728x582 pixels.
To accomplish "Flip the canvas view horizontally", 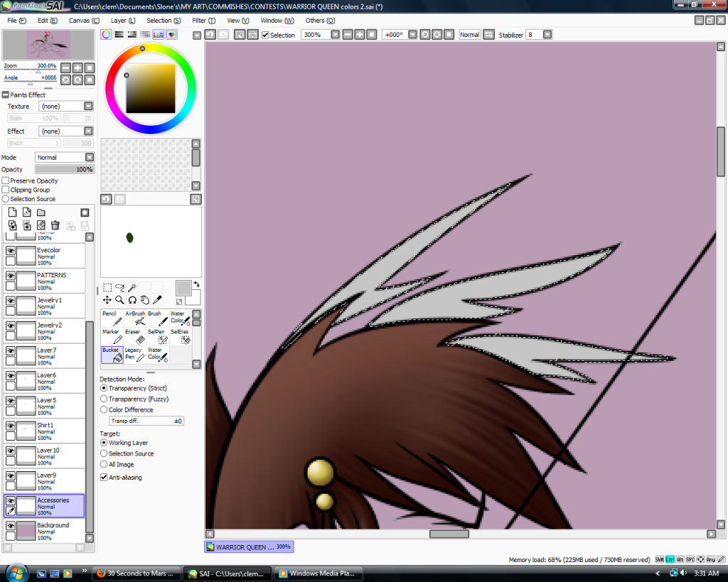I will (x=489, y=35).
